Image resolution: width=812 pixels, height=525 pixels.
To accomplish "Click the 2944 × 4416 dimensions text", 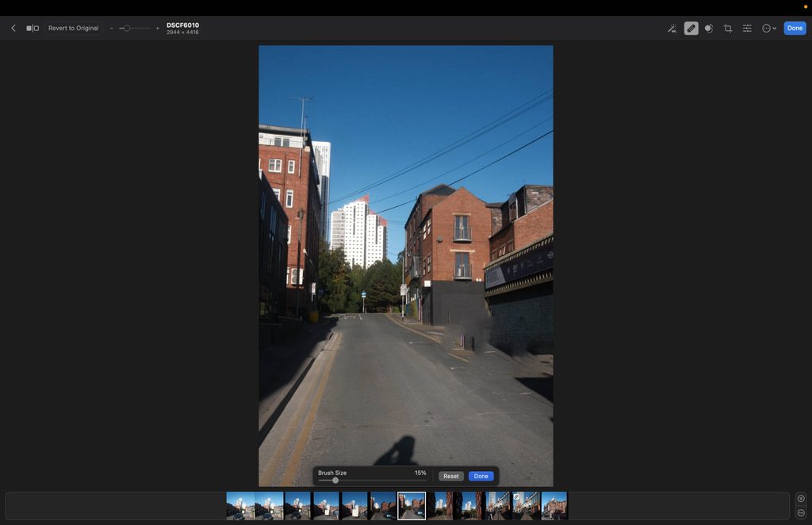I will click(183, 32).
